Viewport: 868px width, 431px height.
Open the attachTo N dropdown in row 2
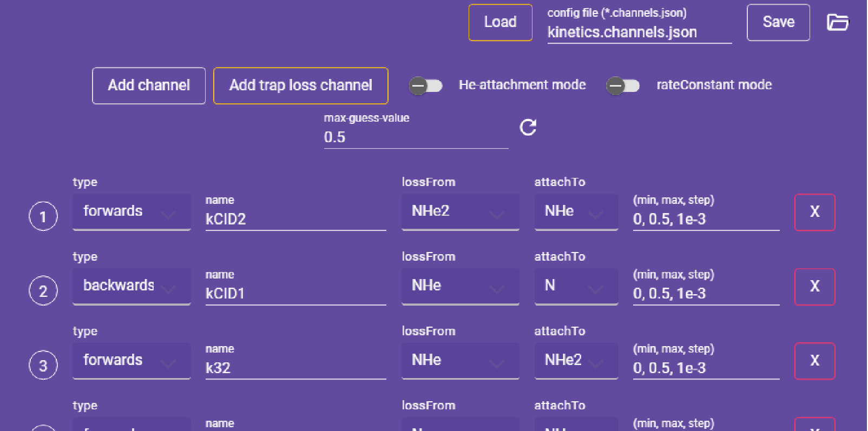coord(576,286)
